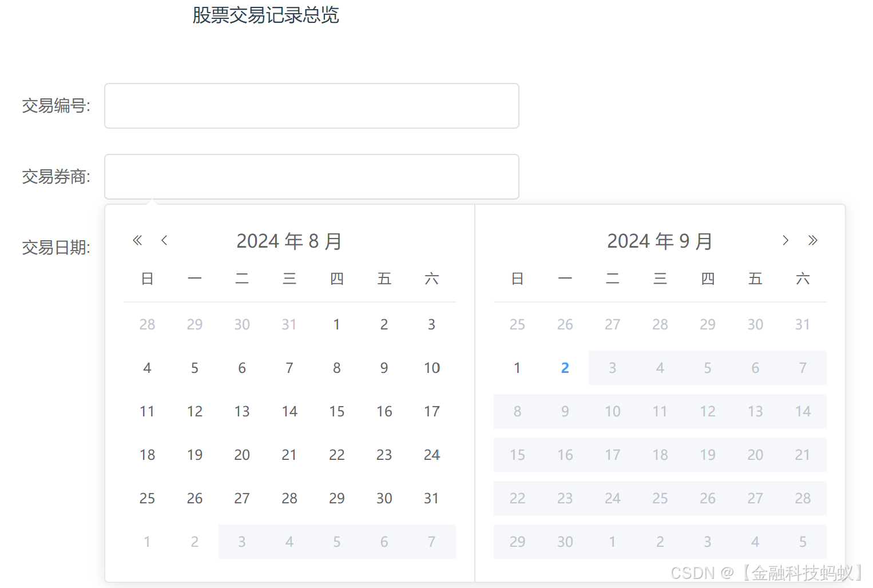Pick today's date, September 2

click(565, 368)
